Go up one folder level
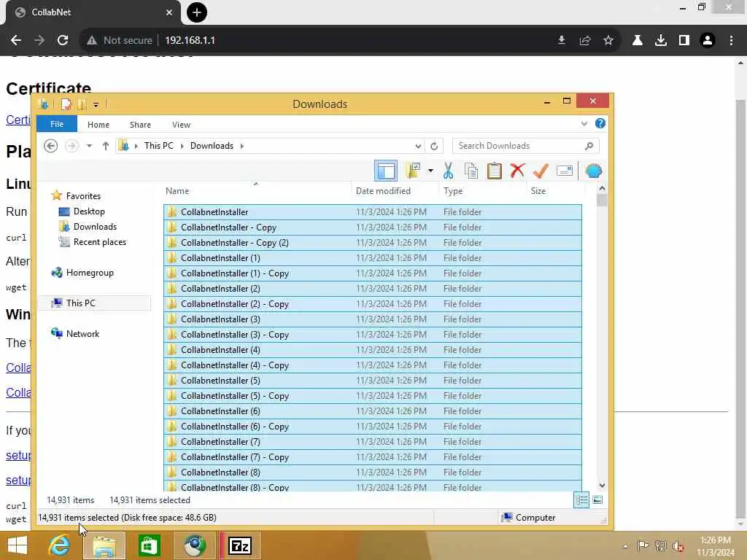This screenshot has height=560, width=747. click(x=105, y=146)
